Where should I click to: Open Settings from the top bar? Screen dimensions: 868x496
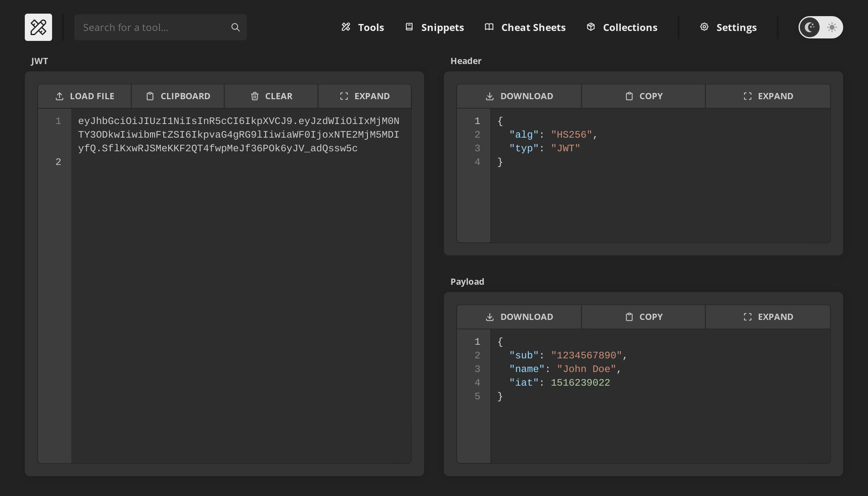pos(728,27)
